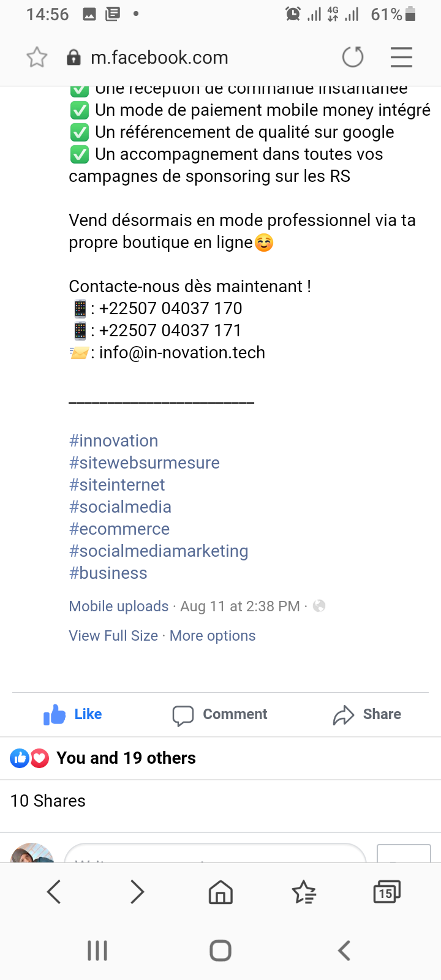The image size is (441, 980).
Task: Go forward with browser forward arrow
Action: [137, 892]
